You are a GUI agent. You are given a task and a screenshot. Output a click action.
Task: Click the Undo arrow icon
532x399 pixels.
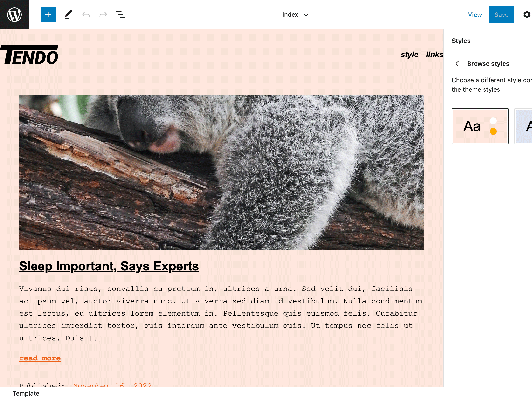pos(86,15)
